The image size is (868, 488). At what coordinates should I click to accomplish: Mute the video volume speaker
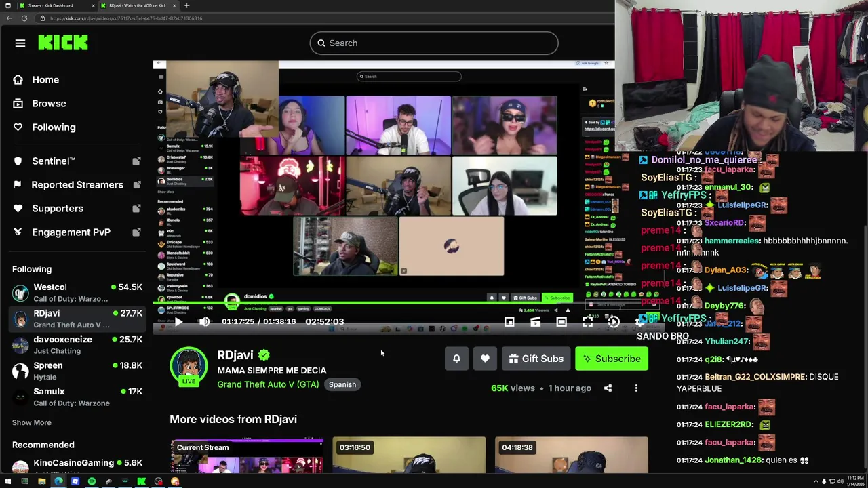click(204, 322)
